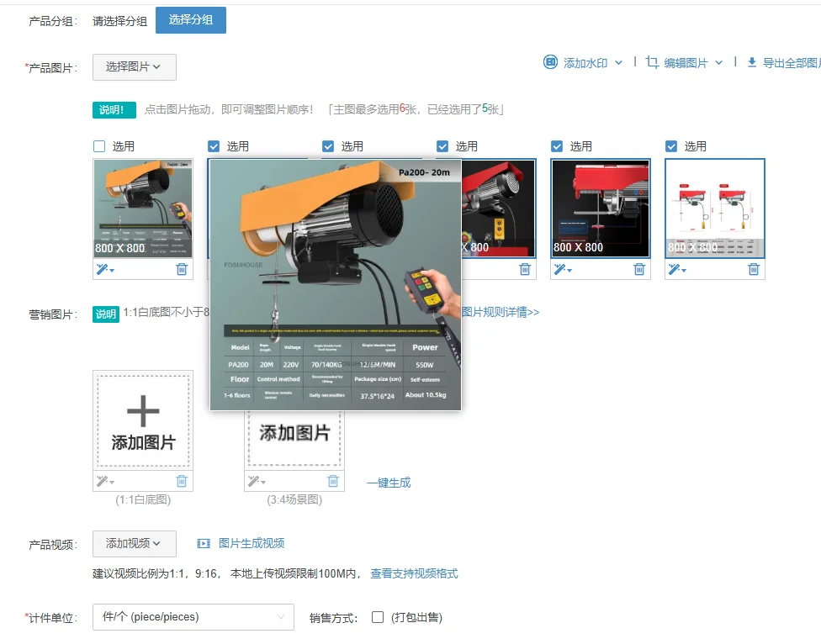821x644 pixels.
Task: Check 选用 for the first orange hoist image
Action: [99, 146]
